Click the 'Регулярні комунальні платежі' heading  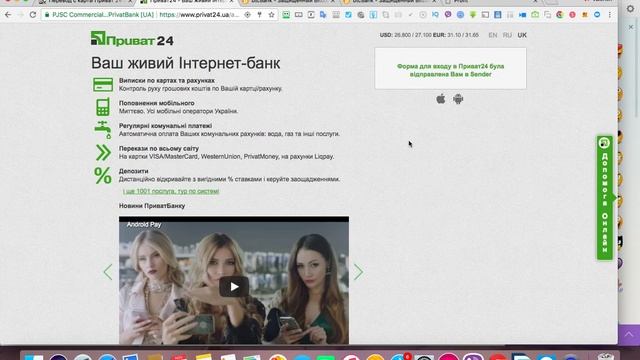[x=165, y=126]
